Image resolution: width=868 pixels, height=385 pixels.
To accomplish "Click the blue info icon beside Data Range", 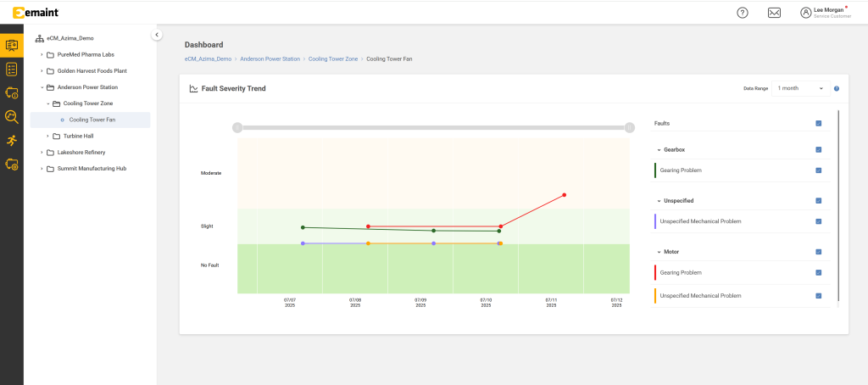I will (x=836, y=88).
